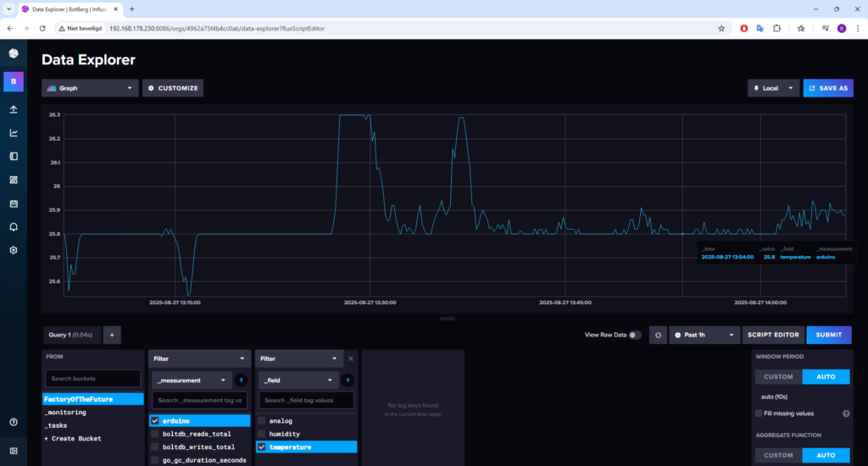Click the _field filter count badge
The image size is (868, 466).
[348, 380]
